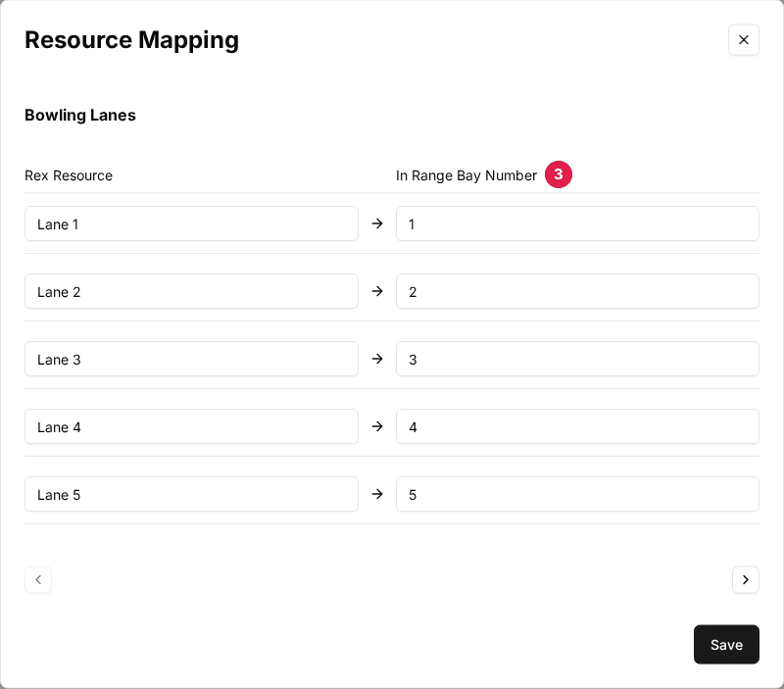Focus the bay number field for Lane 4
The width and height of the screenshot is (784, 689).
[x=577, y=426]
